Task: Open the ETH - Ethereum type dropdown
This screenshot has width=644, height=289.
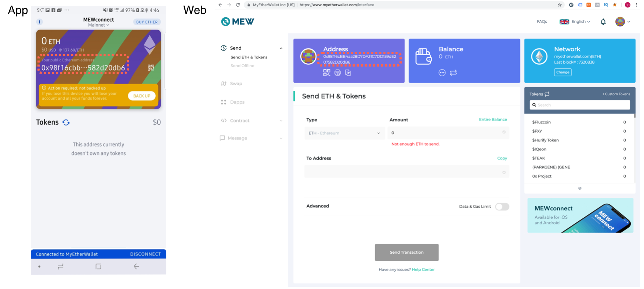Action: pyautogui.click(x=344, y=133)
